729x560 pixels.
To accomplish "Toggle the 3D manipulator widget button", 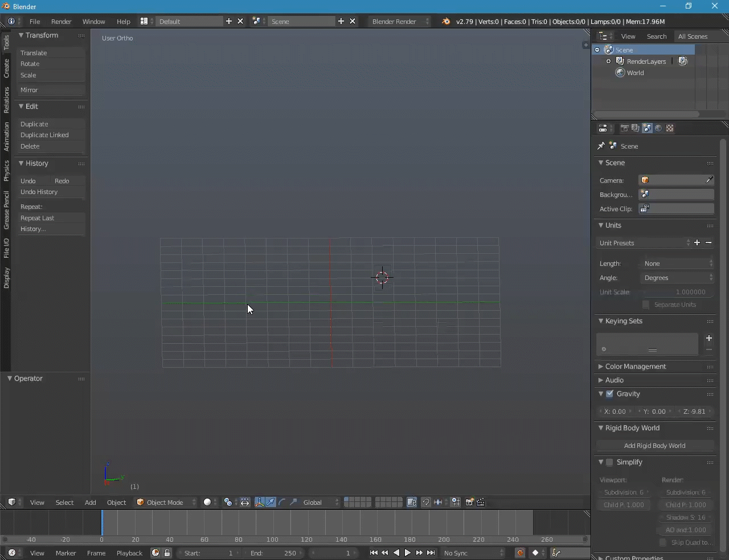I will click(x=260, y=502).
